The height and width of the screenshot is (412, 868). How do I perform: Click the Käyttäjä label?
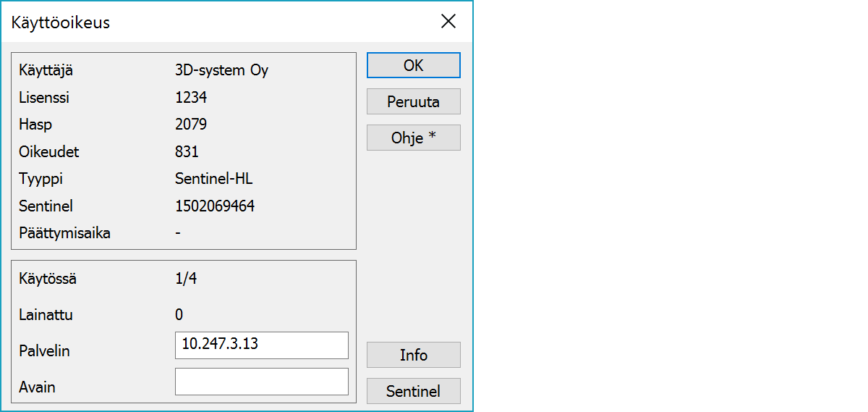point(46,71)
